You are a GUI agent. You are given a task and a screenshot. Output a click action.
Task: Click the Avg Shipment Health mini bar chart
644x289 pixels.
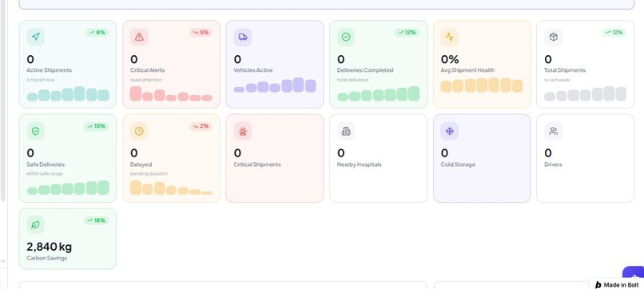482,85
